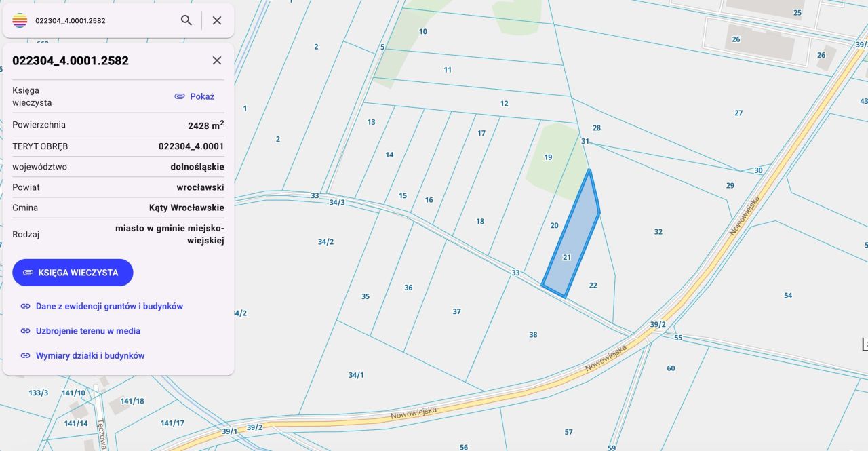Select parcel 10 on the map
868x451 pixels.
423,32
